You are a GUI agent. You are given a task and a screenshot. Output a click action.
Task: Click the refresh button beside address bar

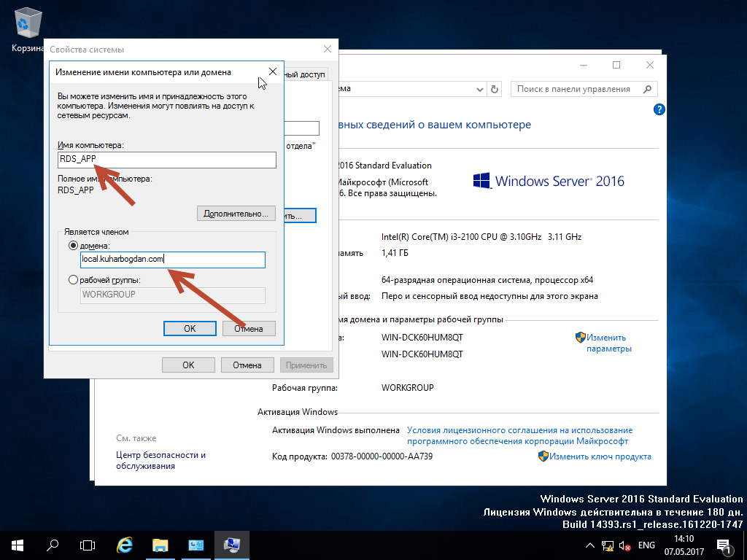click(x=495, y=89)
